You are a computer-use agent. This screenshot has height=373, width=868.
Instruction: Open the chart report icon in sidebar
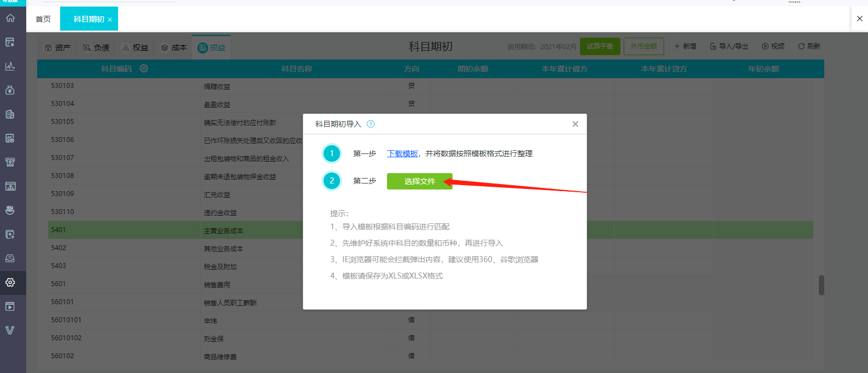tap(10, 66)
